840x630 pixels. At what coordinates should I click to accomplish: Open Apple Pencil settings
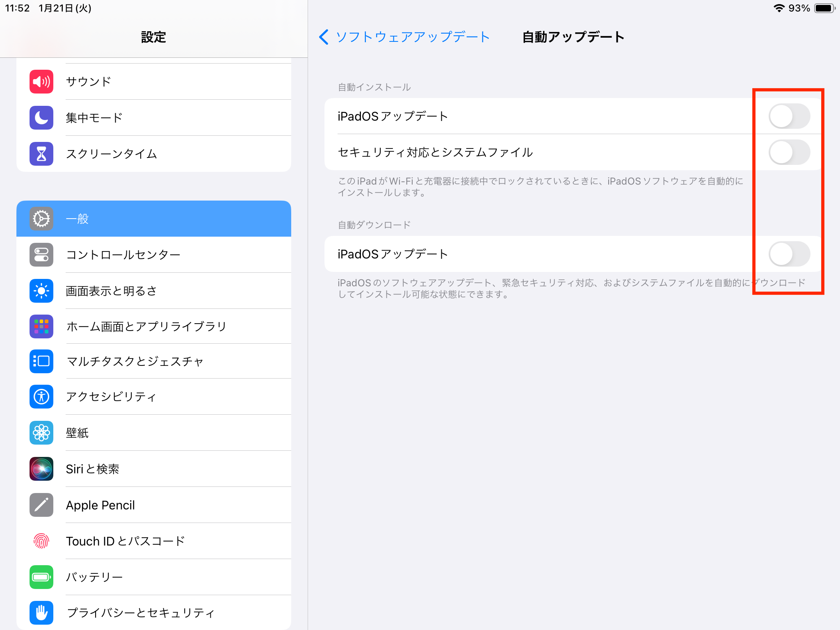[x=154, y=505]
